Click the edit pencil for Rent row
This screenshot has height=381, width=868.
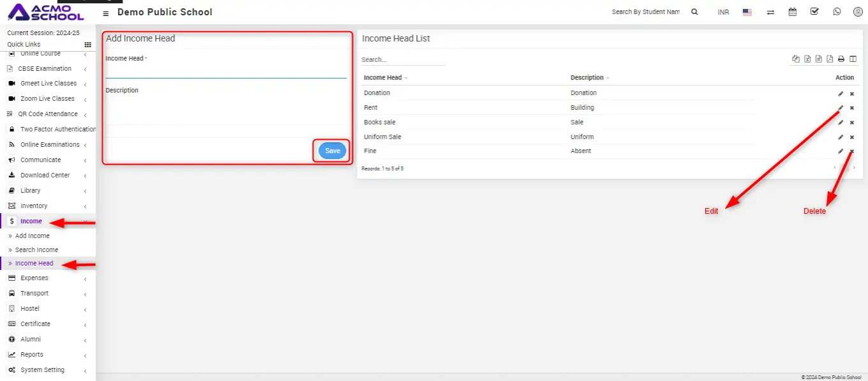click(841, 108)
